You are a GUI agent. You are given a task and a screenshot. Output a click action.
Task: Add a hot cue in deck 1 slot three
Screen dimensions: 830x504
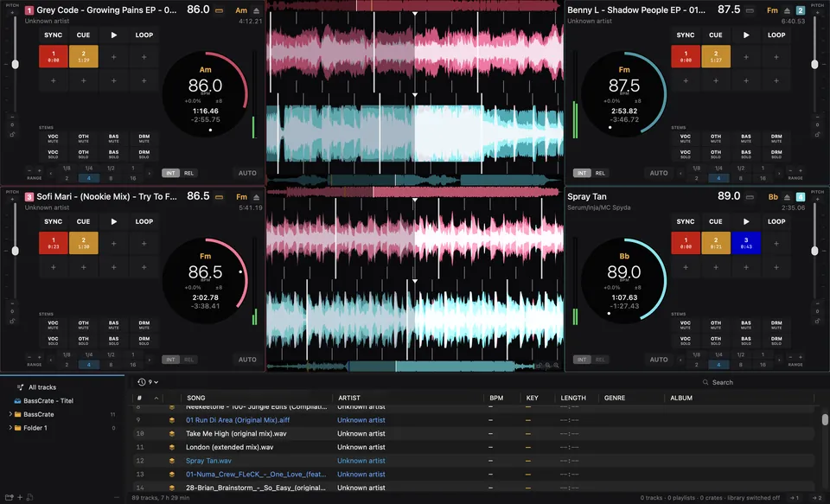[114, 57]
